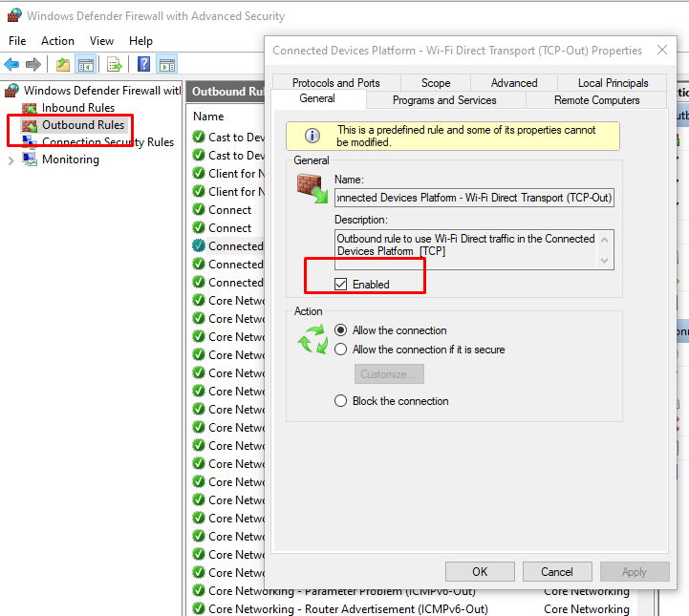Click the Name column header
Image resolution: width=689 pixels, height=616 pixels.
tap(208, 117)
